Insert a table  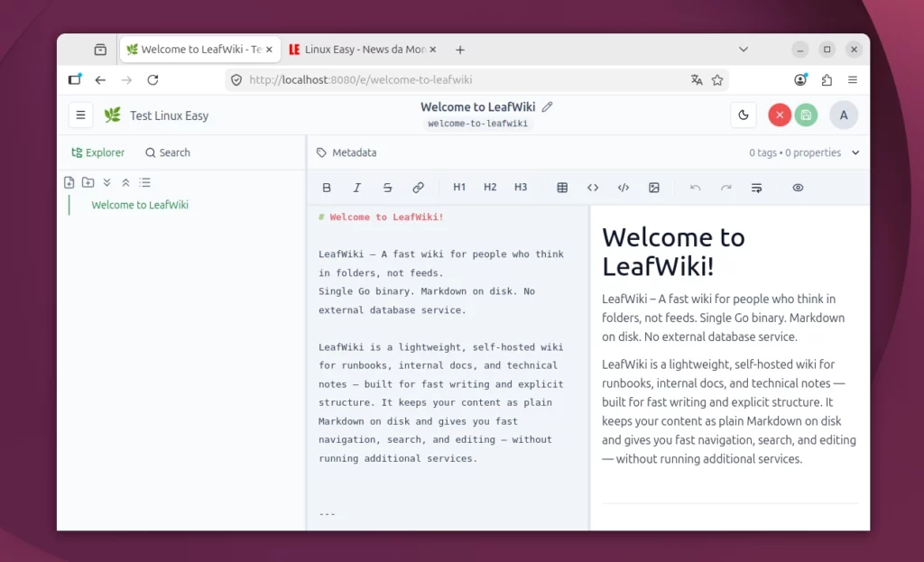[562, 188]
